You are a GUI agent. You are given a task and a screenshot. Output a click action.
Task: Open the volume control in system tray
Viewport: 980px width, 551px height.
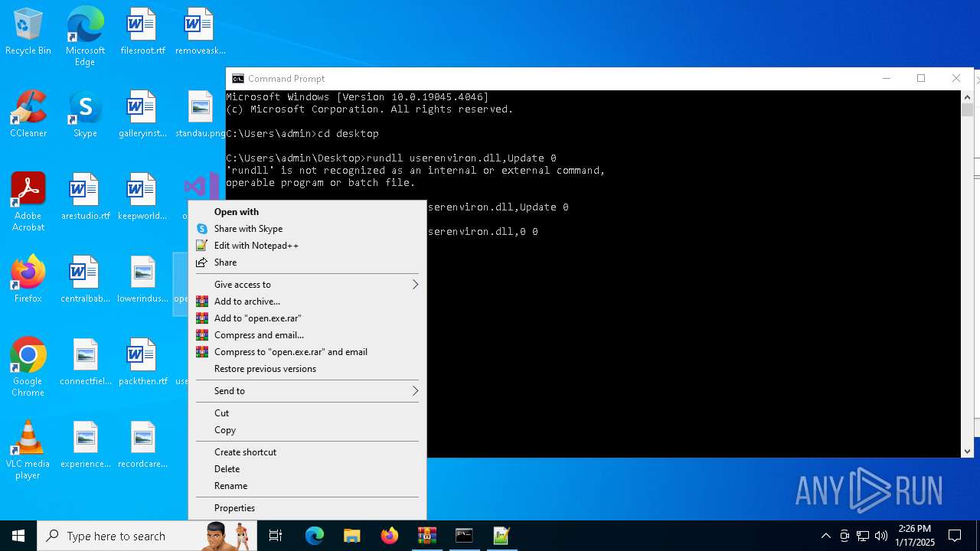[881, 536]
